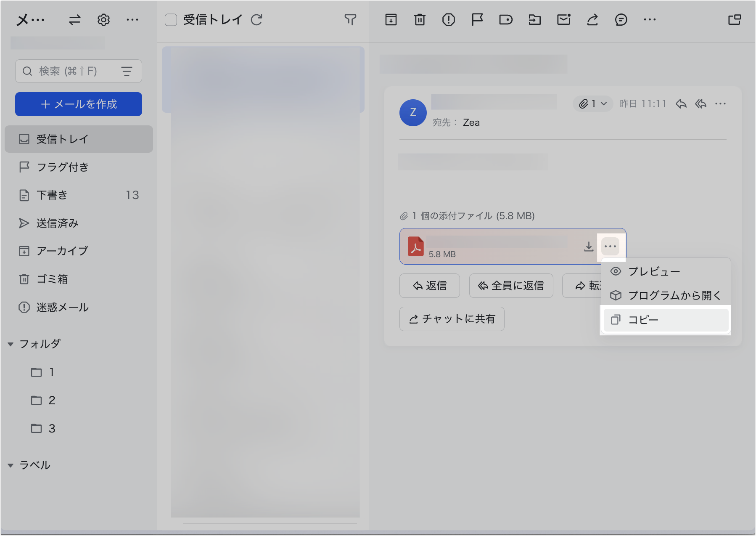Click the trash delete icon in toolbar
Viewport: 756px width, 536px height.
pyautogui.click(x=420, y=20)
